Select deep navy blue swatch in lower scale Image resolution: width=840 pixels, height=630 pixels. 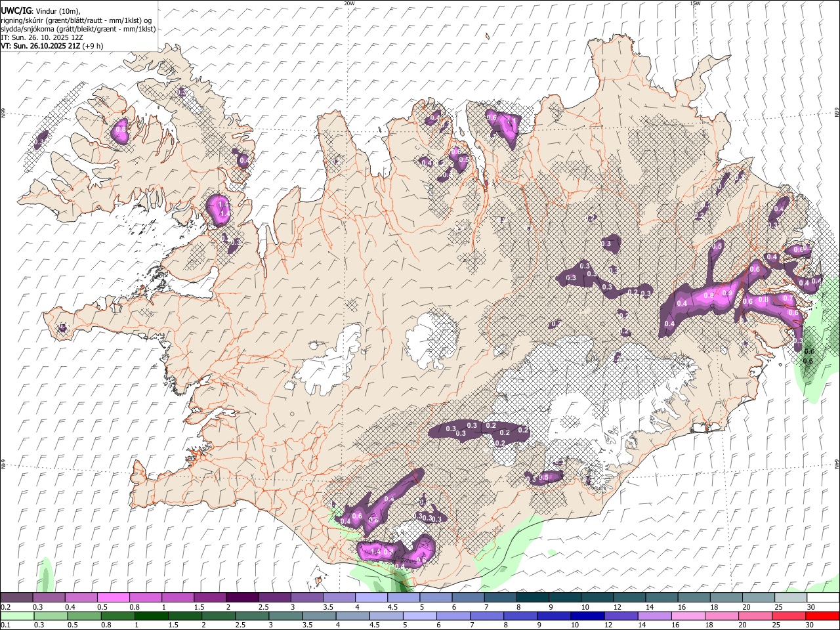[x=587, y=616]
